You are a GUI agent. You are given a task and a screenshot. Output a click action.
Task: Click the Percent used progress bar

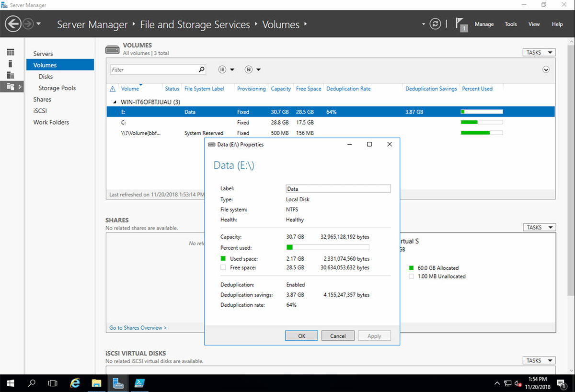tap(328, 247)
